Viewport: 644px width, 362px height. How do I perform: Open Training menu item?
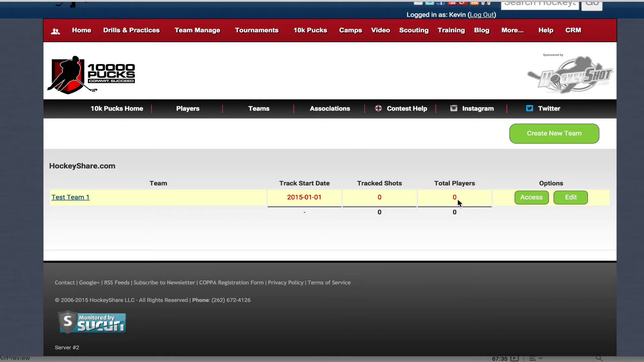click(451, 30)
